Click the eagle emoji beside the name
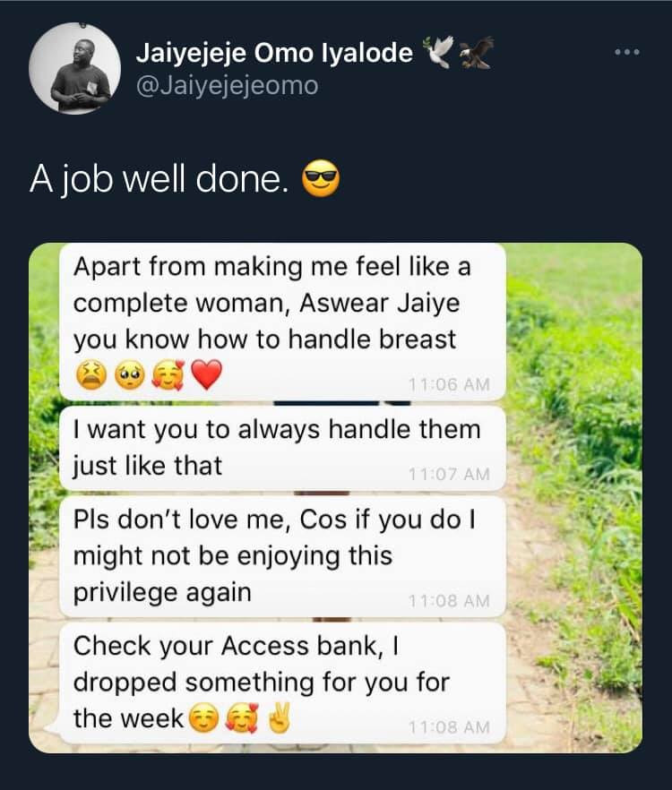Image resolution: width=672 pixels, height=790 pixels. (x=475, y=54)
